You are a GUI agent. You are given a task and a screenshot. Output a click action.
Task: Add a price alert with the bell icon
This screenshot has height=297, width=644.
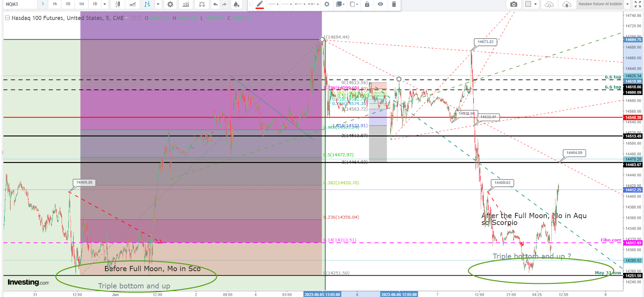point(236,4)
